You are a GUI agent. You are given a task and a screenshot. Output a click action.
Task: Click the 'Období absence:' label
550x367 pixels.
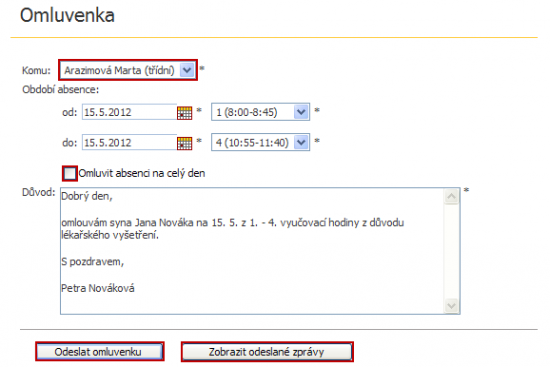61,90
